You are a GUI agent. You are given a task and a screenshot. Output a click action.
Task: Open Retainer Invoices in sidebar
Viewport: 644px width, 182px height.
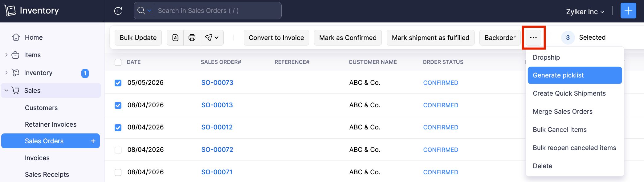51,125
